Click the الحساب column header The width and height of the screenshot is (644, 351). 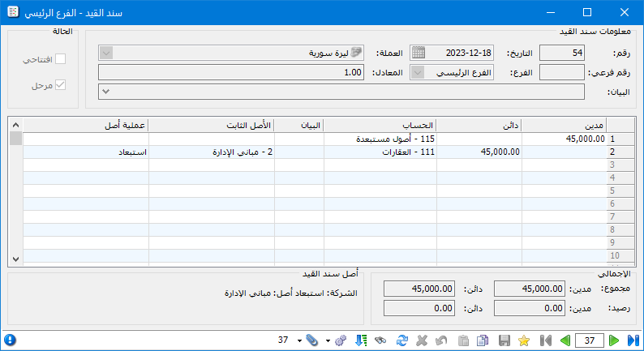click(380, 125)
